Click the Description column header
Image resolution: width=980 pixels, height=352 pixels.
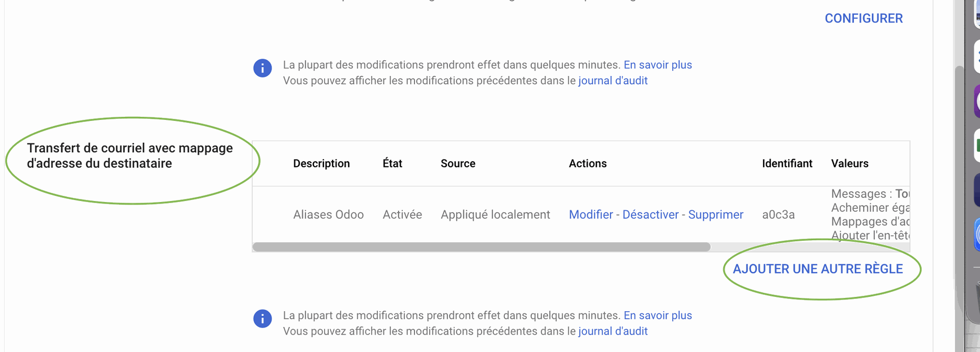coord(321,164)
